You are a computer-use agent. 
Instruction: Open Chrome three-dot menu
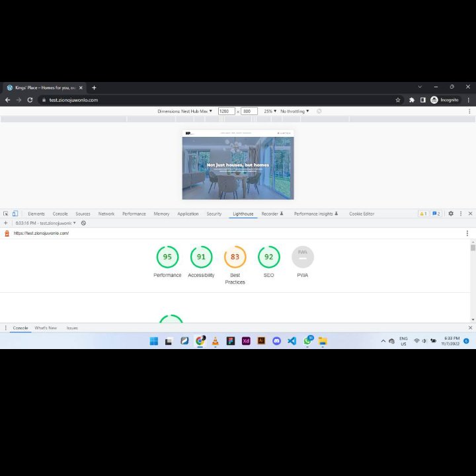pos(469,100)
